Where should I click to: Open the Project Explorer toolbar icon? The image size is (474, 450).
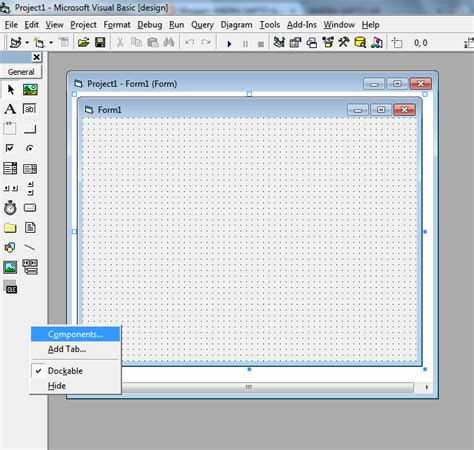point(279,42)
